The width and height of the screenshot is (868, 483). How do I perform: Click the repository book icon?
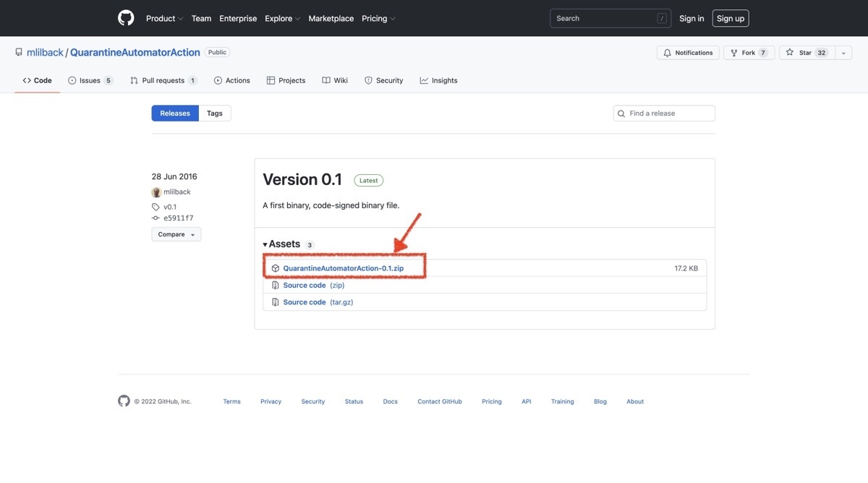coord(19,53)
